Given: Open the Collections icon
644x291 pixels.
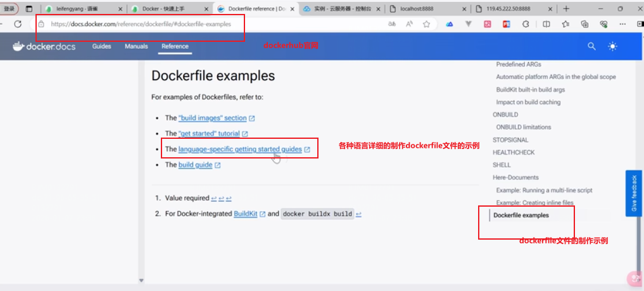Looking at the screenshot, I should (585, 24).
